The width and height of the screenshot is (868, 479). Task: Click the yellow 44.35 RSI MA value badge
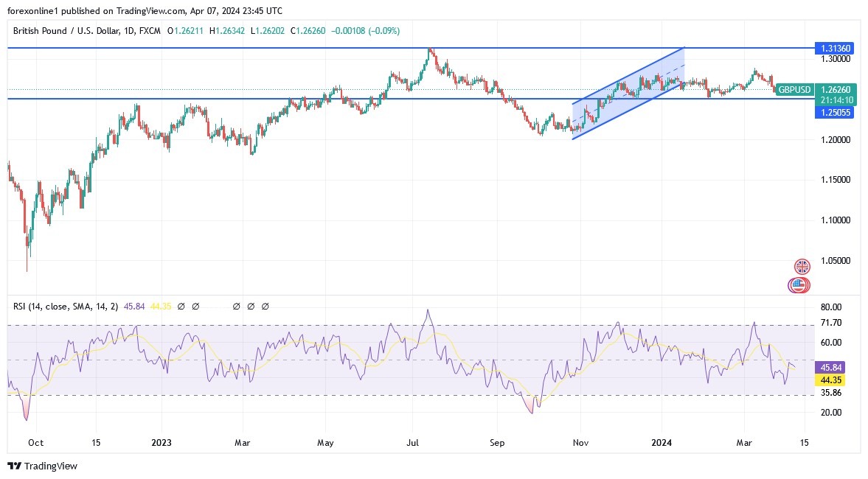coord(830,380)
